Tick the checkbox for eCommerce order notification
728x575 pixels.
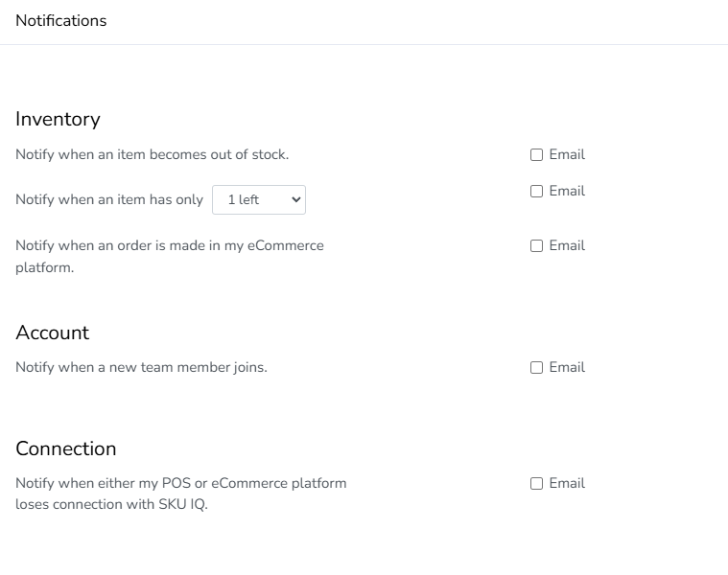click(x=537, y=245)
